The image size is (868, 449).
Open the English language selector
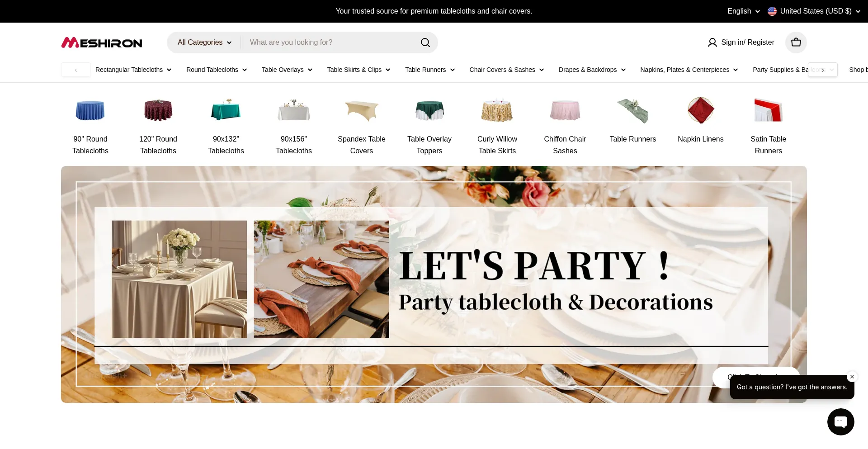pos(744,11)
